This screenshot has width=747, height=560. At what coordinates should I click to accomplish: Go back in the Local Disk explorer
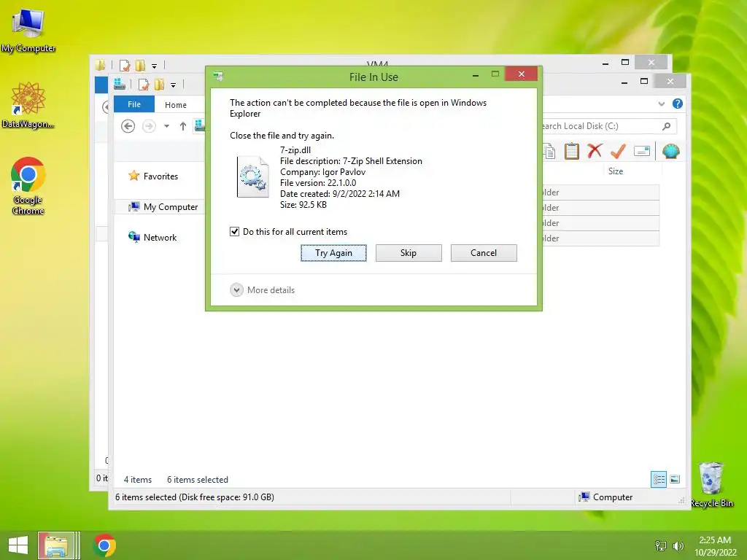(128, 126)
